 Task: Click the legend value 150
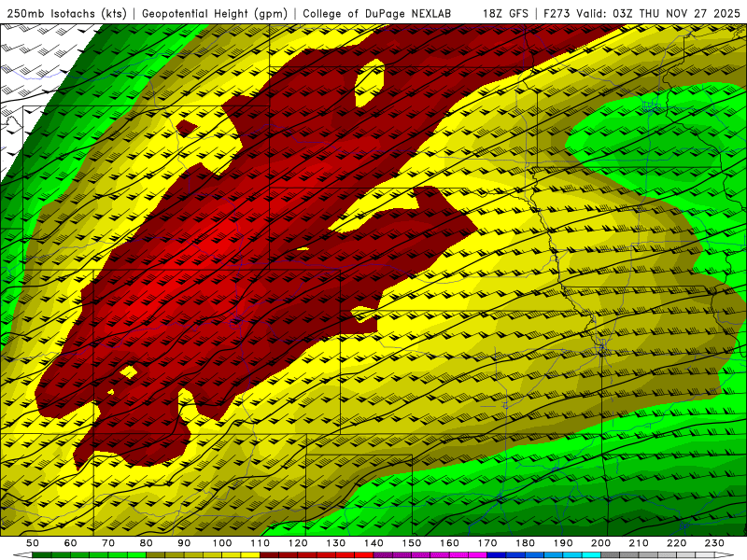click(412, 543)
